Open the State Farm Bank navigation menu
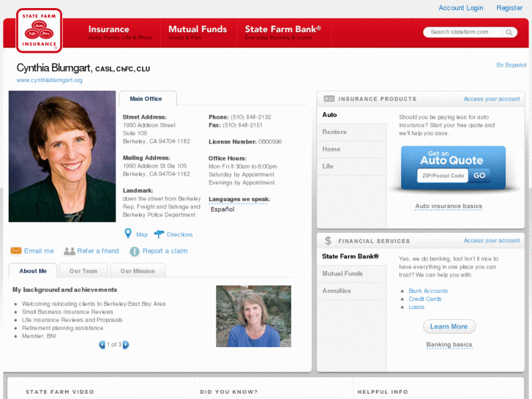532x399 pixels. [x=283, y=32]
